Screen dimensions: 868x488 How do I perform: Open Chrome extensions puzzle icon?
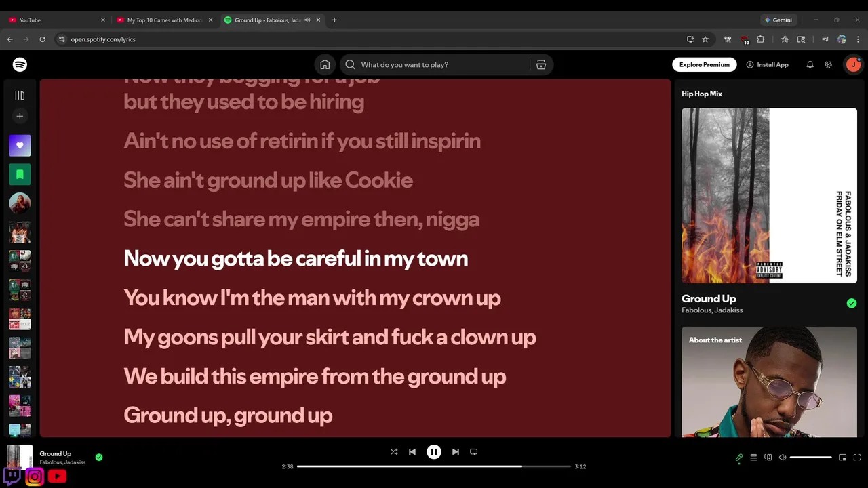(761, 39)
